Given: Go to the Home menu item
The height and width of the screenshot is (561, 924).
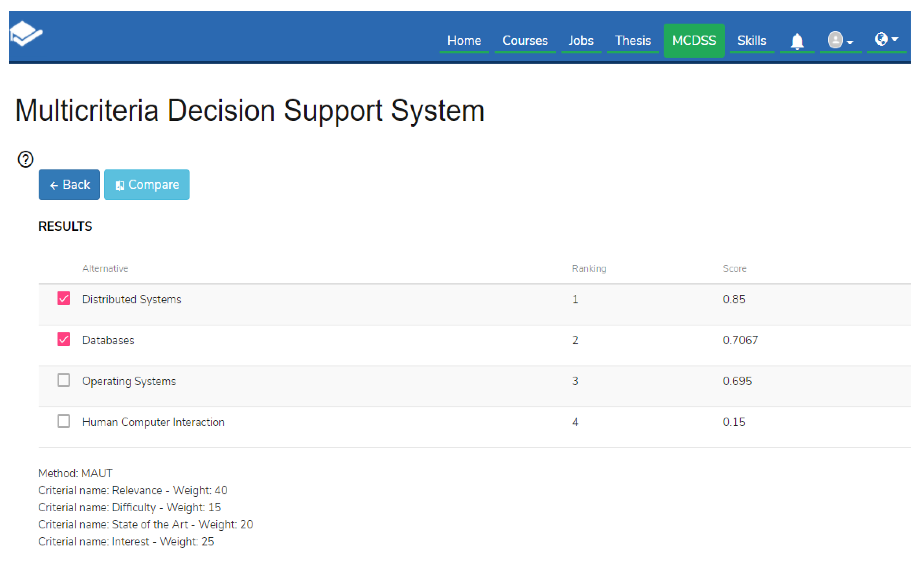Looking at the screenshot, I should pyautogui.click(x=464, y=40).
